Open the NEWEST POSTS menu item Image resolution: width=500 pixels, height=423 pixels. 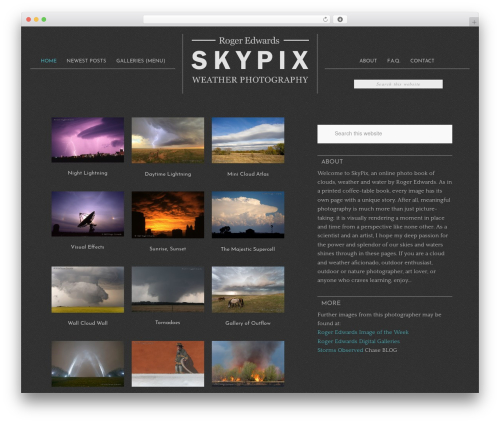[86, 61]
